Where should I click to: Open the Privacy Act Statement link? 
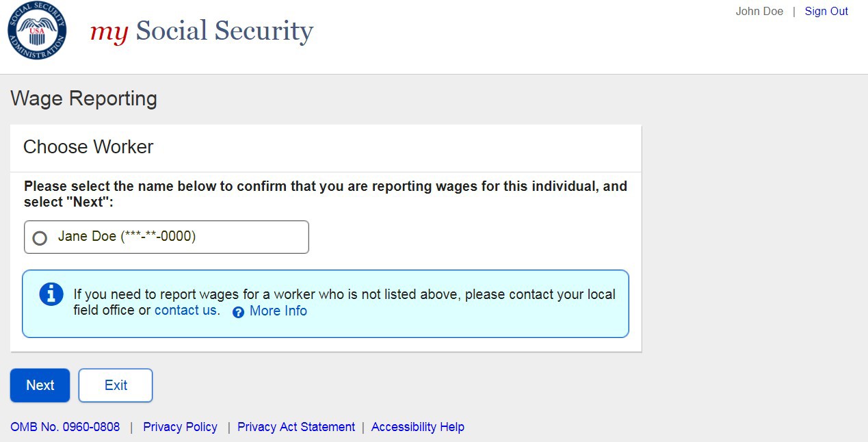(295, 427)
